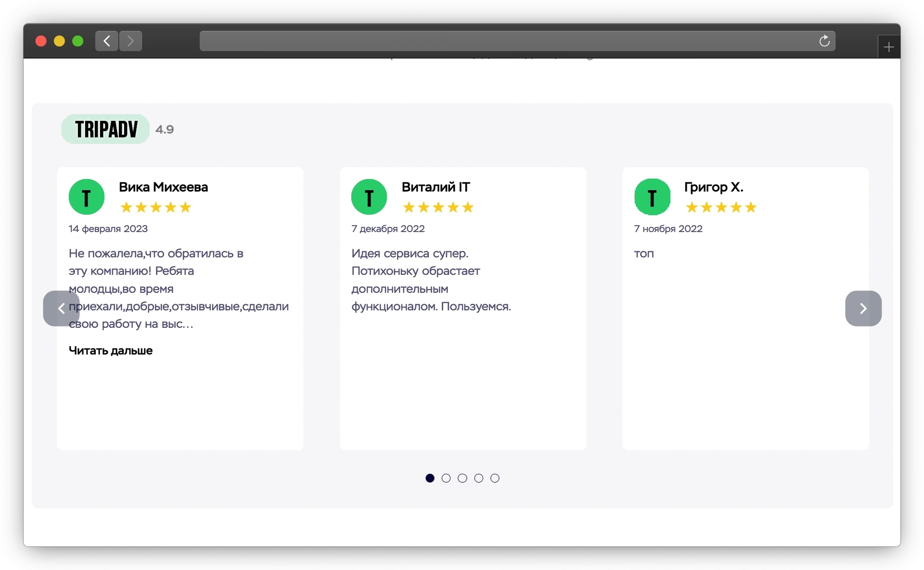Select the third carousel pagination dot
The image size is (924, 570).
pyautogui.click(x=462, y=478)
